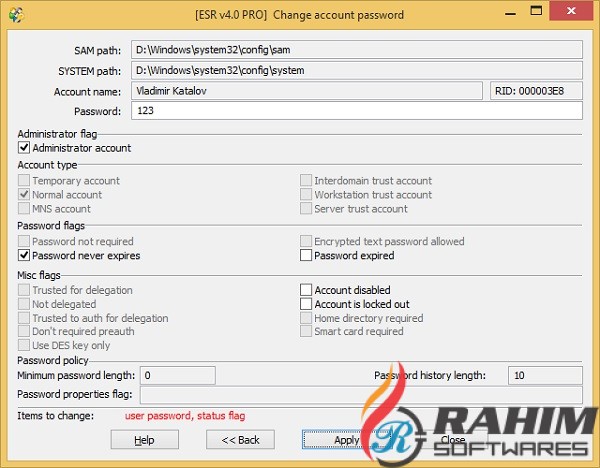Click the Minimum password length field

178,375
